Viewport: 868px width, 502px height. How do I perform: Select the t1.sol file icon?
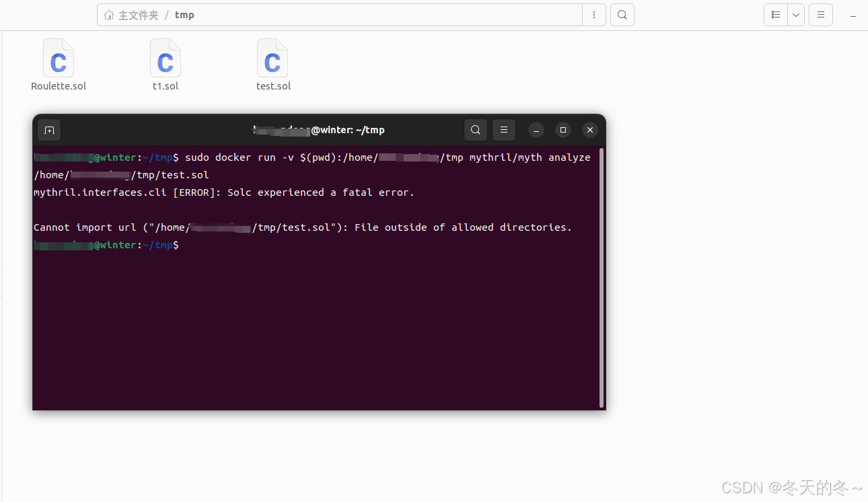[166, 58]
